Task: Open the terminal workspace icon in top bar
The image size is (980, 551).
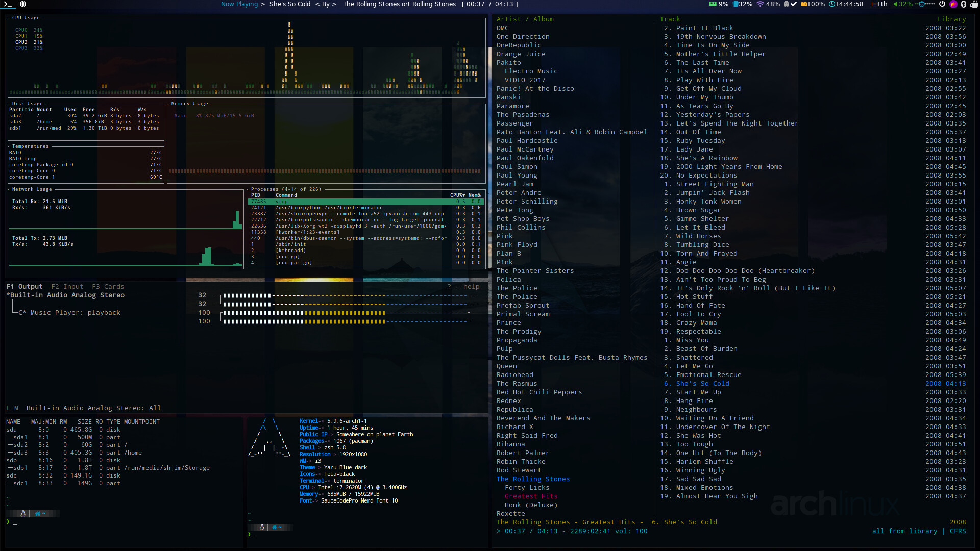Action: coord(8,4)
